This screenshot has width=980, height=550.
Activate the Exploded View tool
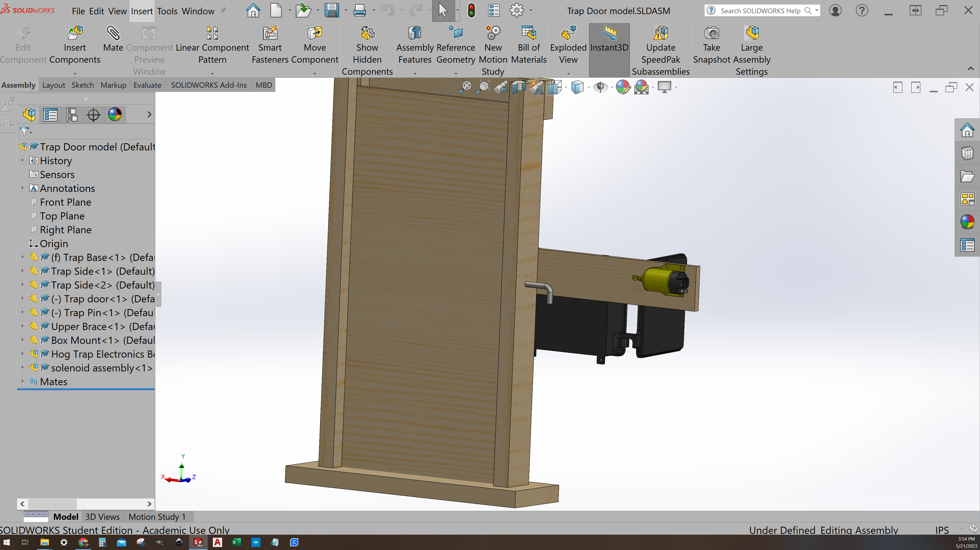[567, 44]
